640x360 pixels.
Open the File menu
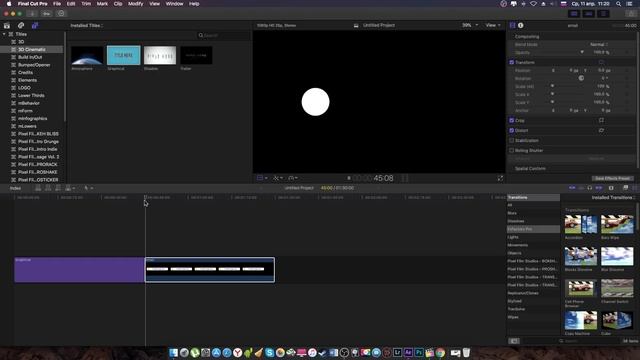click(x=57, y=4)
